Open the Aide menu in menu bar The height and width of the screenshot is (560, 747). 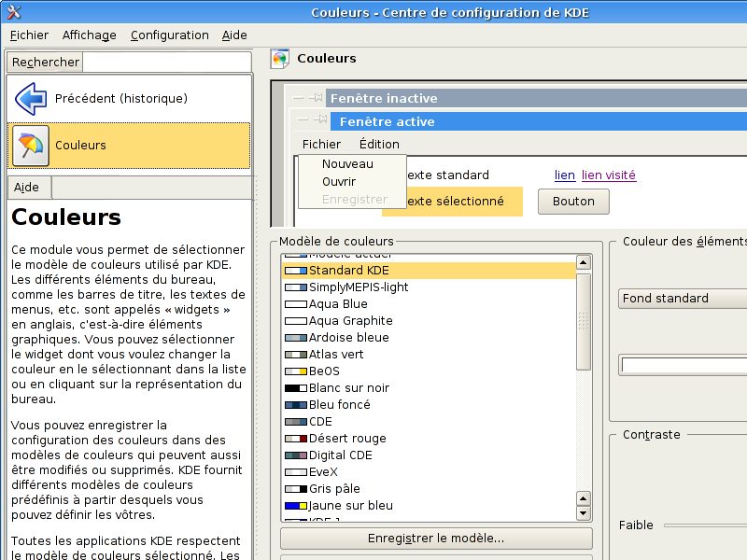coord(234,35)
